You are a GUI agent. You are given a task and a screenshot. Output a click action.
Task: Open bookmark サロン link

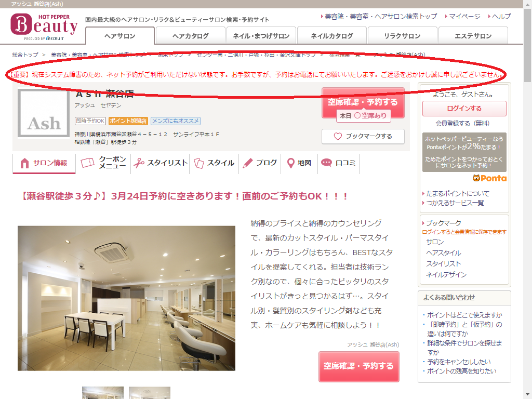coord(435,242)
